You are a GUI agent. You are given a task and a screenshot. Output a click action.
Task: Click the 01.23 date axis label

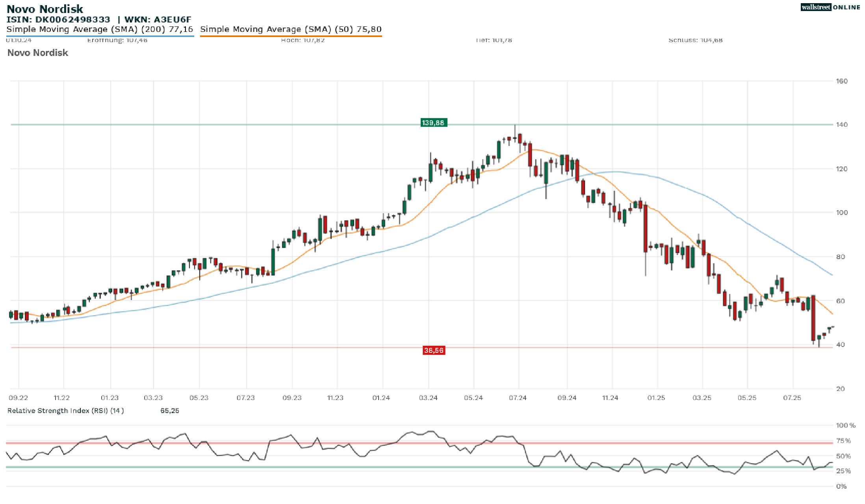[x=110, y=398]
